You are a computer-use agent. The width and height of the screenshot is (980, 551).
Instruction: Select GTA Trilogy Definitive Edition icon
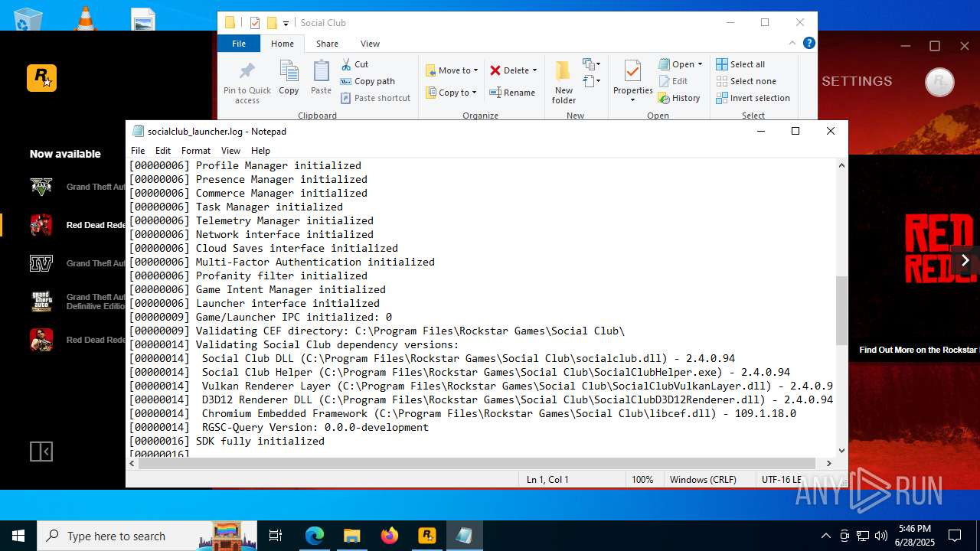pos(41,302)
